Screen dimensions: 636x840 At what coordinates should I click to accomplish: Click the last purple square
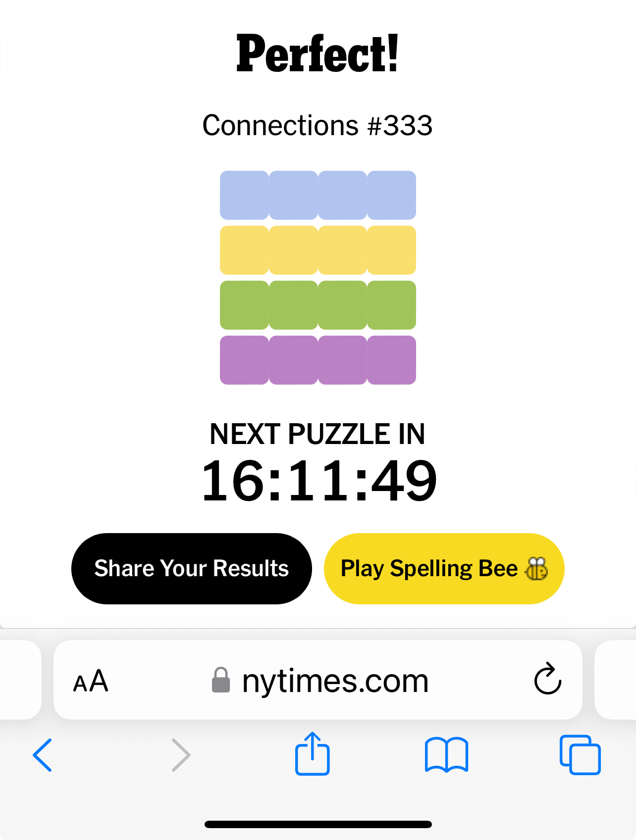pos(392,360)
